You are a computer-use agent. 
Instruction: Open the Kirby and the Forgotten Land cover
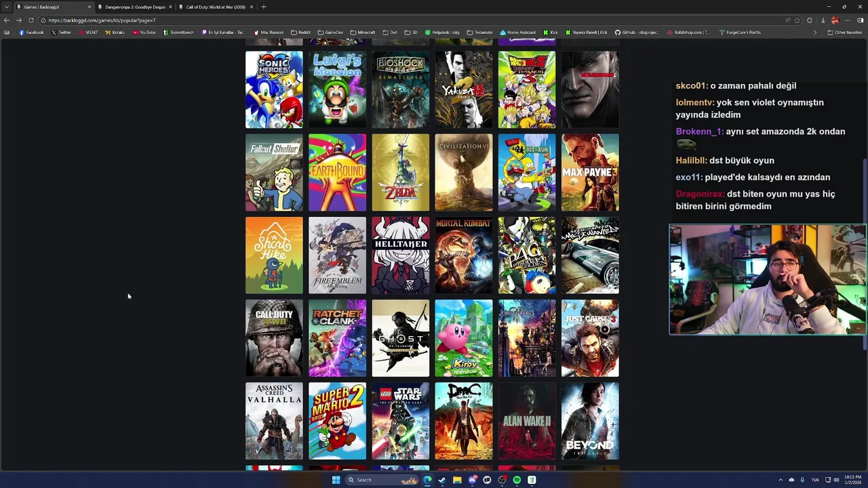(x=464, y=338)
